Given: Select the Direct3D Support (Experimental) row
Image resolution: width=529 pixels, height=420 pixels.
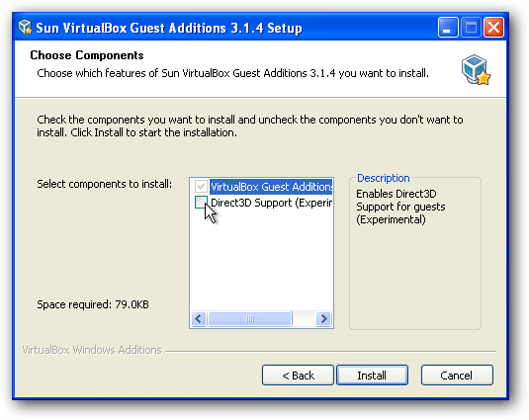Looking at the screenshot, I should (x=271, y=203).
